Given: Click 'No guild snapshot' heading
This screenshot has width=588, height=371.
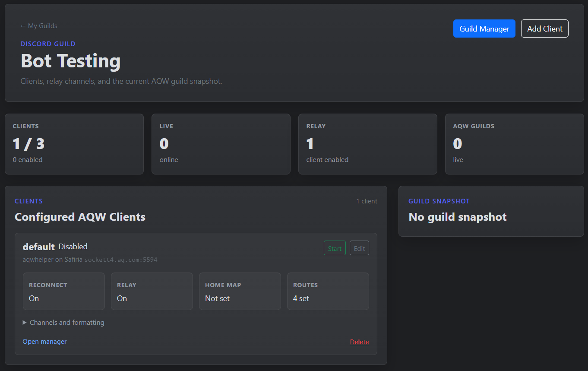Looking at the screenshot, I should tap(458, 217).
